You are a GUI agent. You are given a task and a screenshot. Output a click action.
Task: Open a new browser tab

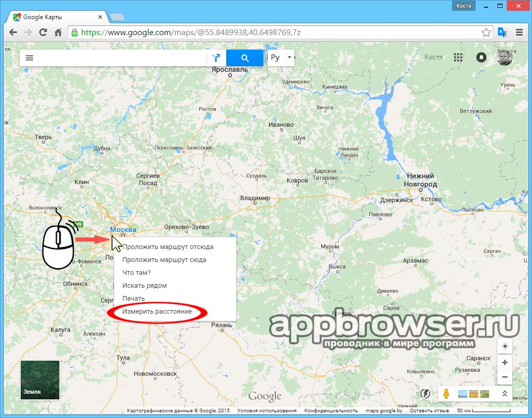click(x=117, y=17)
